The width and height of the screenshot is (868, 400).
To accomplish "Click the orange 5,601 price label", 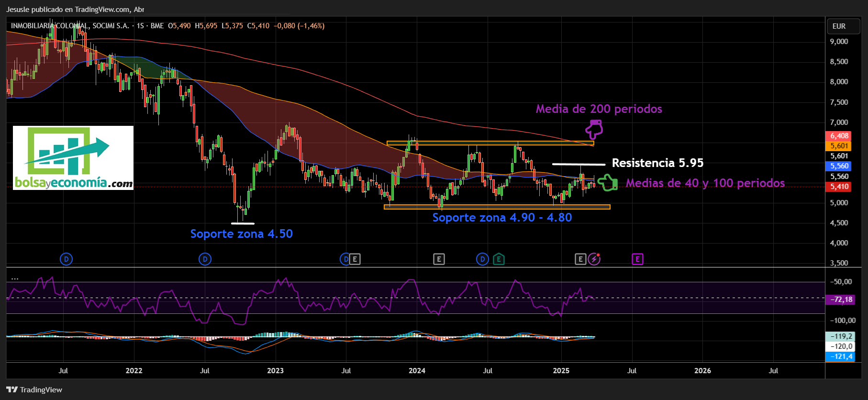I will pos(839,146).
